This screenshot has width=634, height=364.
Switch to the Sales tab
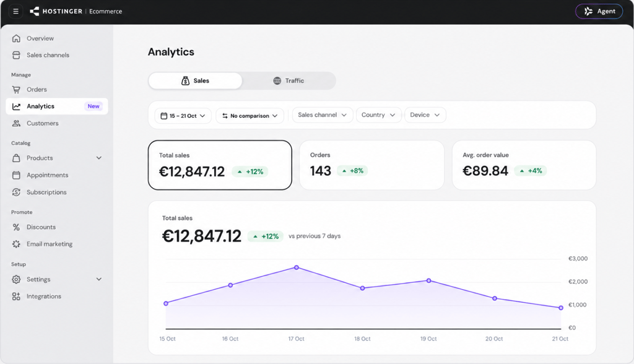195,81
